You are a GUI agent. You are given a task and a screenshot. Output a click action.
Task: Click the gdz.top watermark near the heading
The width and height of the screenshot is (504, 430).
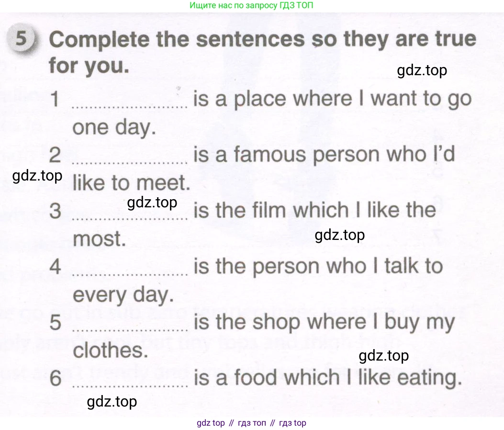click(x=422, y=70)
